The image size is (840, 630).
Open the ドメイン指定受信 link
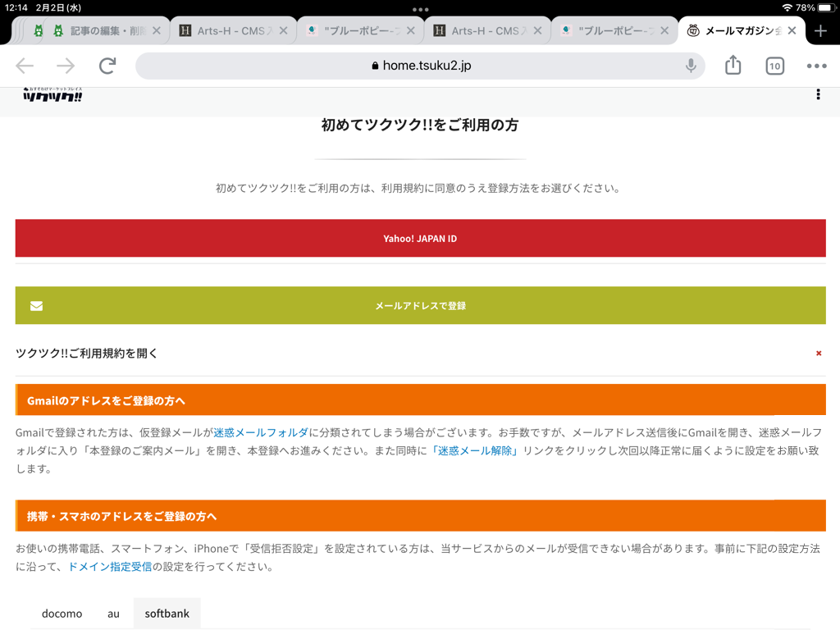tap(109, 567)
